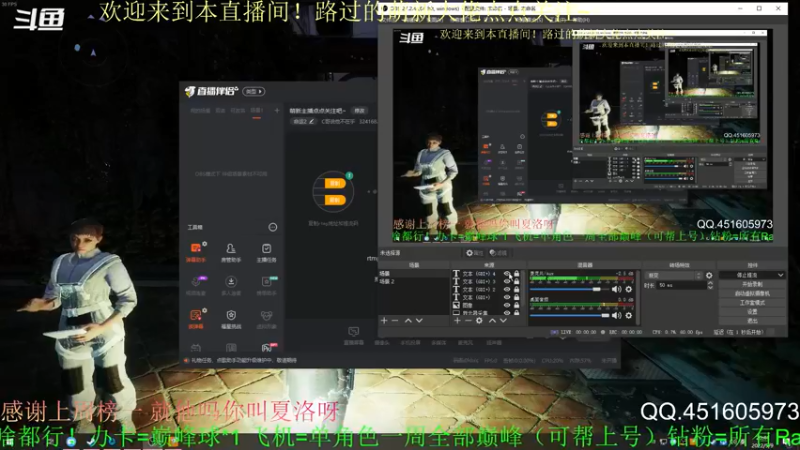The image size is (800, 450).
Task: Expand the 停止推流 button dropdown arrow
Action: coord(780,275)
